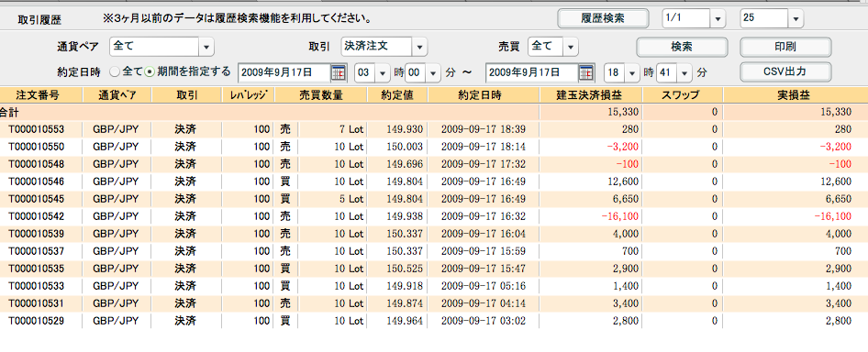Screen dimensions: 868x352
Task: Click the 2009-09-17 18:14 timestamp cell
Action: (484, 147)
